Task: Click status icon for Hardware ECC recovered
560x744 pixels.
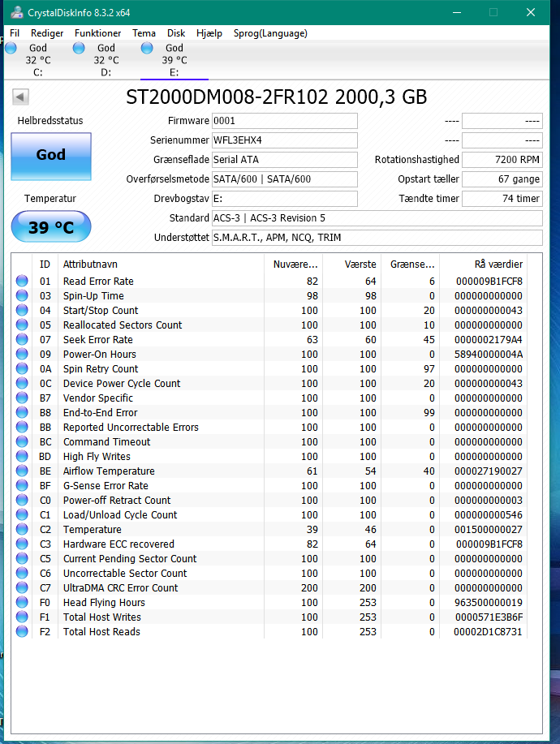Action: tap(22, 544)
